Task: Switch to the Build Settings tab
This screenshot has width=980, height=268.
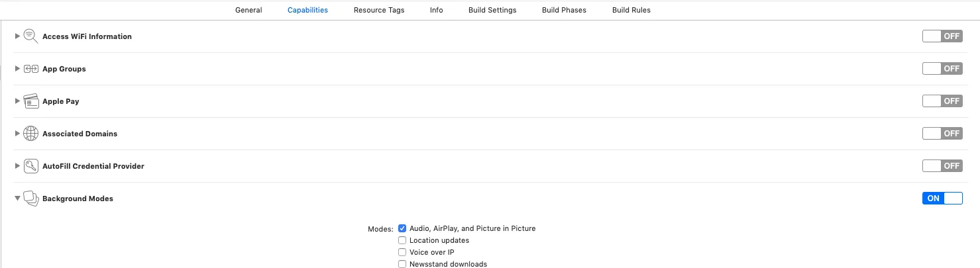Action: [x=492, y=10]
